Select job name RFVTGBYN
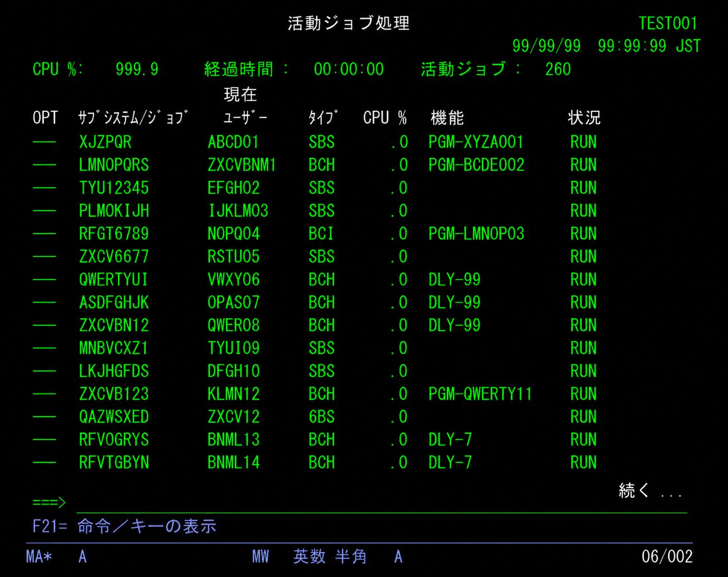 click(x=114, y=463)
